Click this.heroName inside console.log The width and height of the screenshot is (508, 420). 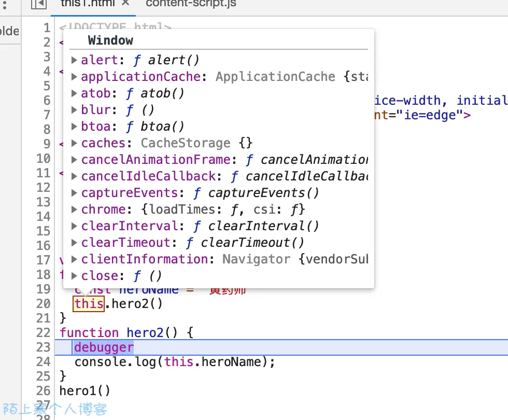click(x=213, y=362)
